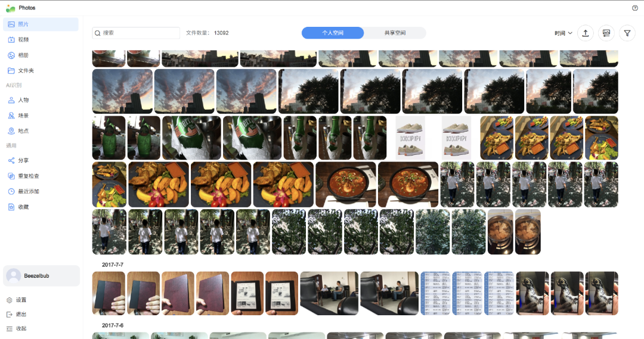
Task: Open first tree silhouette sunset photo
Action: [x=308, y=91]
